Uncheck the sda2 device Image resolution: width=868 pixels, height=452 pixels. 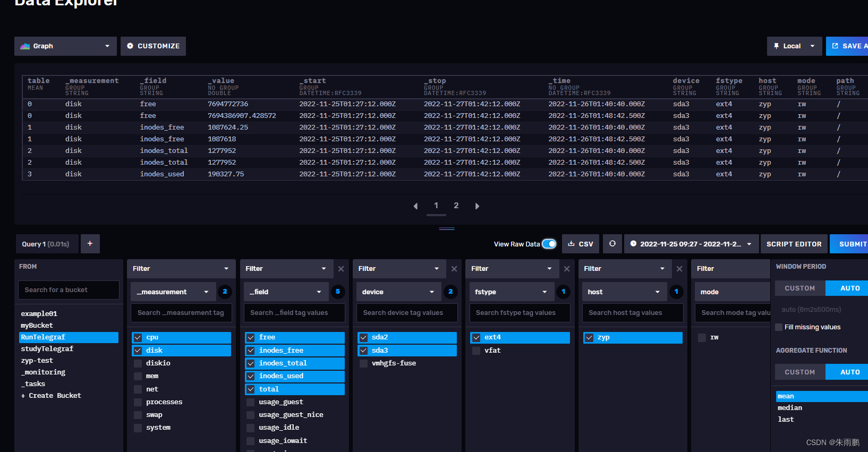pyautogui.click(x=407, y=337)
